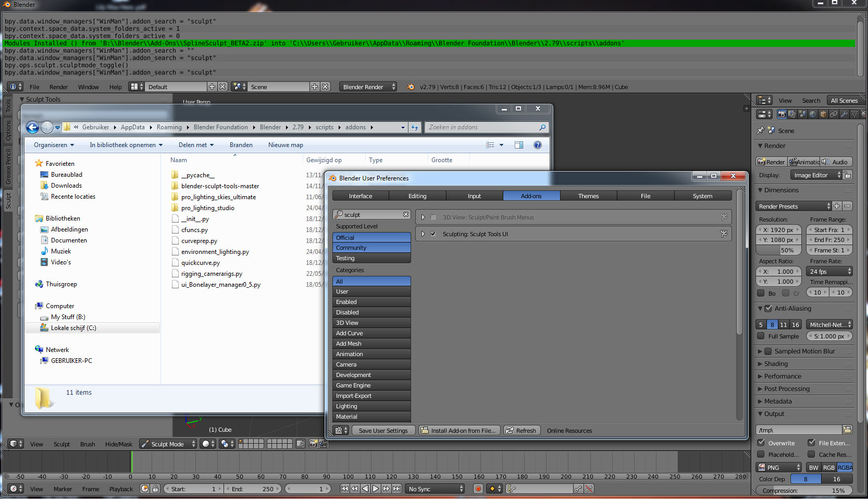
Task: Open the Render properties camera tab
Action: click(782, 114)
